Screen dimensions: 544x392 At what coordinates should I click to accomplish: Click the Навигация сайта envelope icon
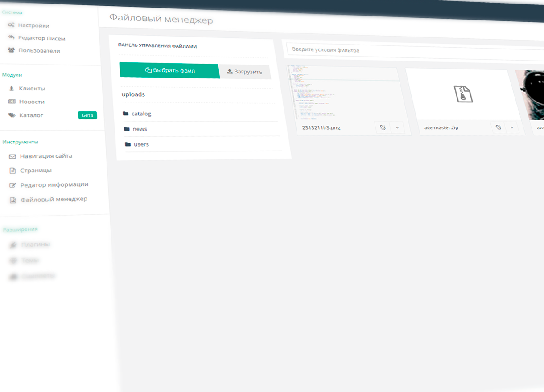12,156
